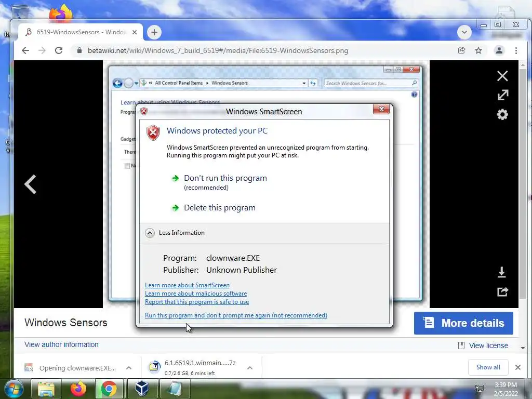Click the browser forward arrow
The image size is (532, 399).
42,50
